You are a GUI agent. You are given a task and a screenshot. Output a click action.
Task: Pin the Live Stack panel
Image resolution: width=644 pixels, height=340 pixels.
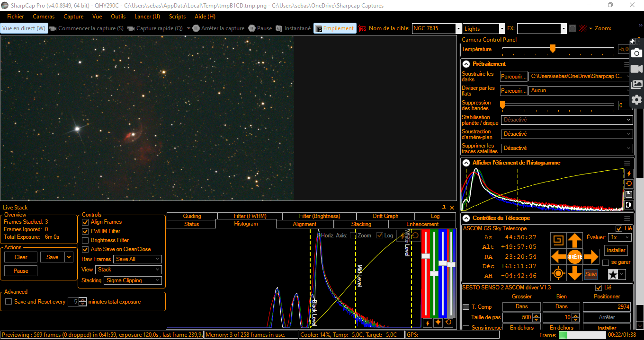click(x=444, y=208)
